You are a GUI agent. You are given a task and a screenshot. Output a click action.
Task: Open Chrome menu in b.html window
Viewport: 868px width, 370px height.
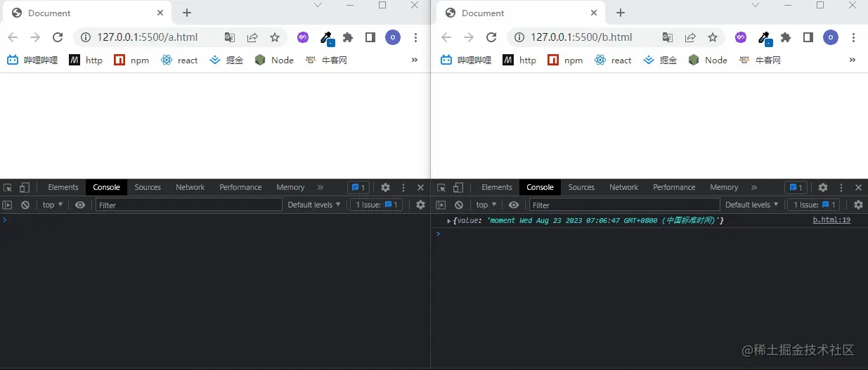coord(853,37)
